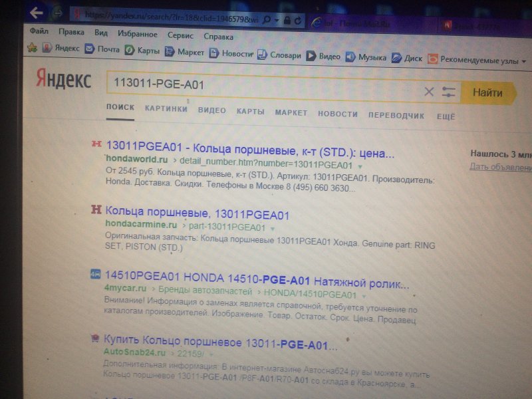This screenshot has width=532, height=399.
Task: Open the Новости favorites bookmark
Action: click(x=231, y=53)
